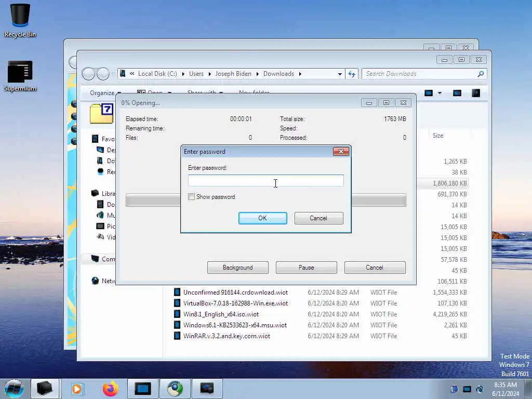Viewport: 532px width, 399px height.
Task: Toggle the preview pane icon in Explorer
Action: click(x=457, y=93)
